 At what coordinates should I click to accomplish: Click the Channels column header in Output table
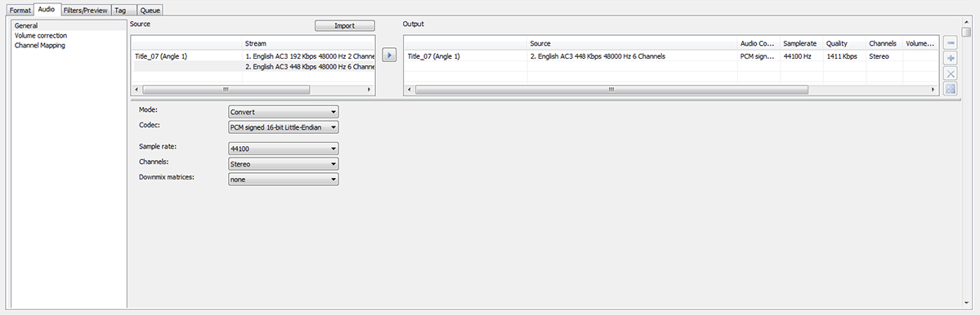click(884, 44)
